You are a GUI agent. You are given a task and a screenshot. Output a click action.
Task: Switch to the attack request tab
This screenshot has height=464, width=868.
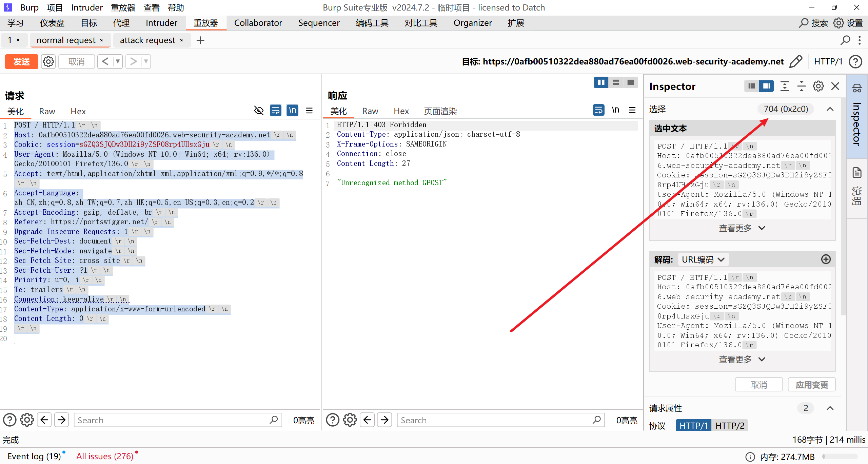point(147,40)
